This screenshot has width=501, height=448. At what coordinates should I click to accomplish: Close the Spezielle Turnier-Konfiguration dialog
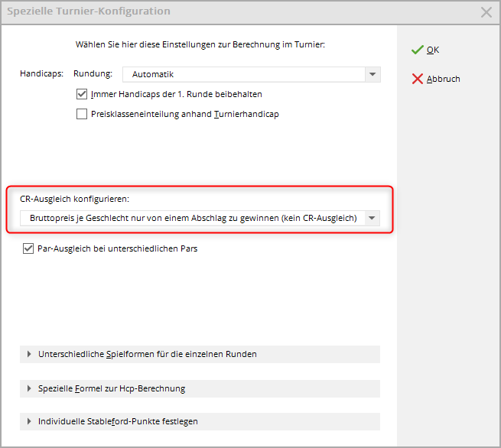coord(486,12)
